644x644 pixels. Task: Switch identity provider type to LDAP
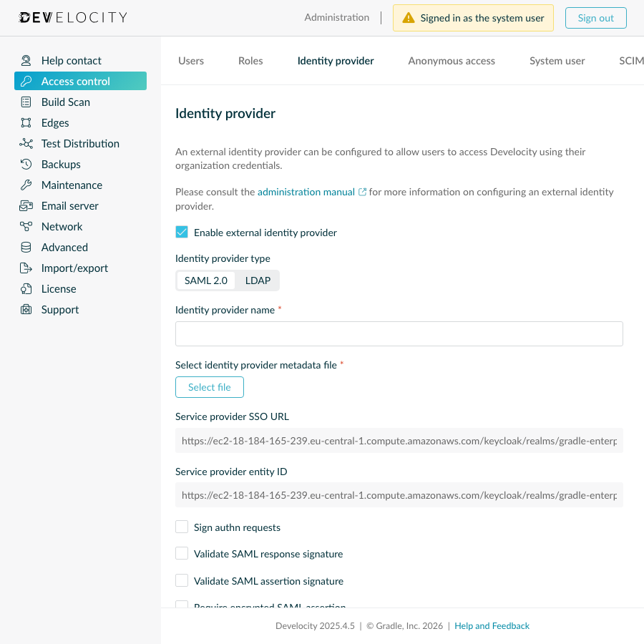point(258,280)
